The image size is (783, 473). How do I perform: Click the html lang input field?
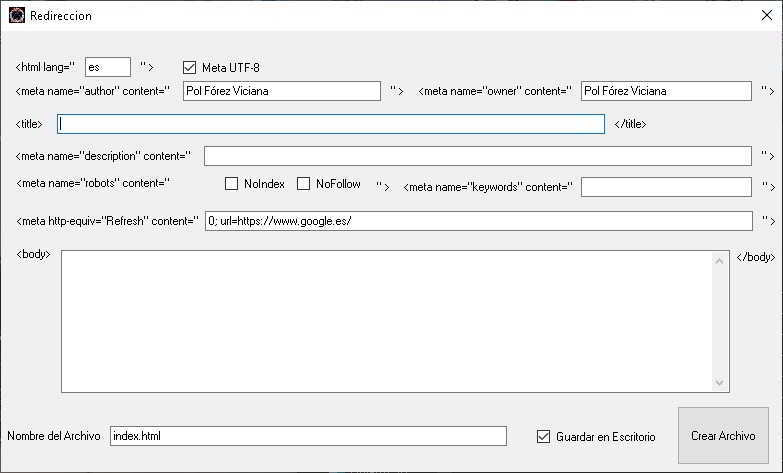(108, 67)
